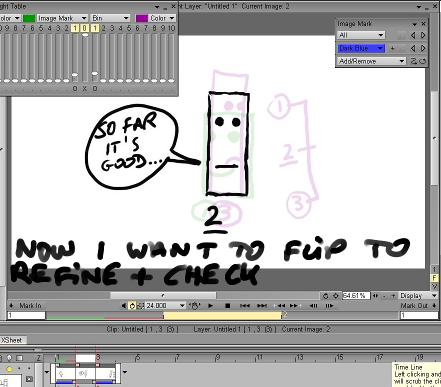Click the Mark In frame number field

(x=26, y=315)
